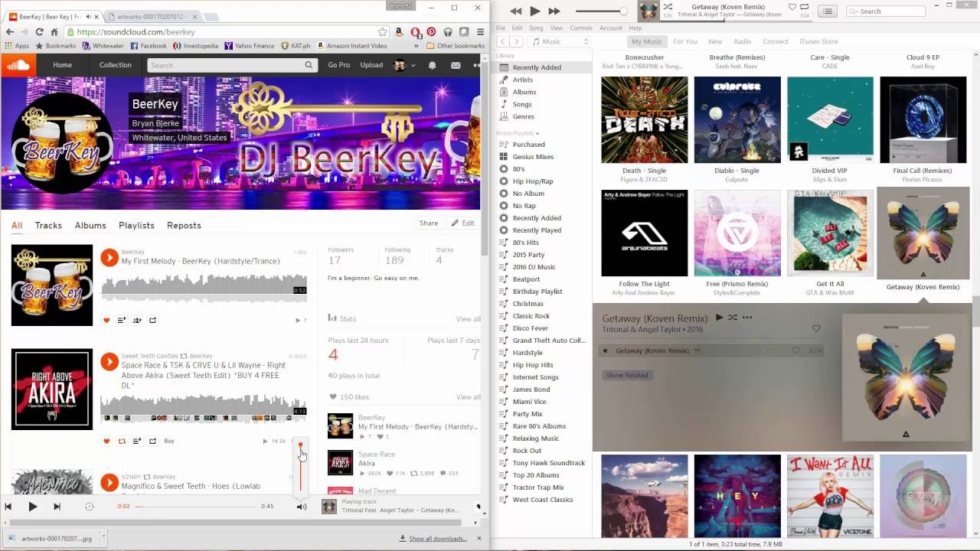Viewport: 980px width, 551px height.
Task: Select the Death - Single album cover
Action: (x=644, y=120)
